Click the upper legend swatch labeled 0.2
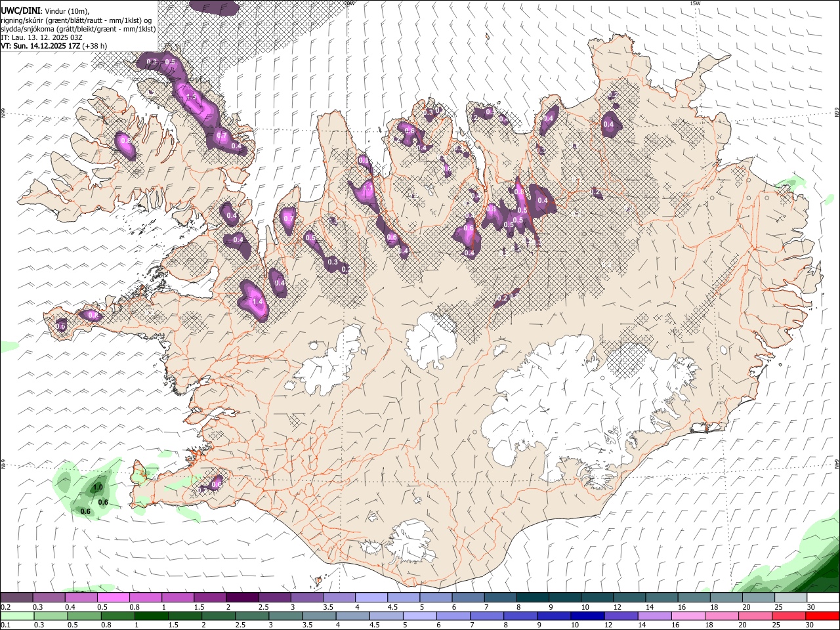Screen dimensions: 840x630 tap(16, 597)
